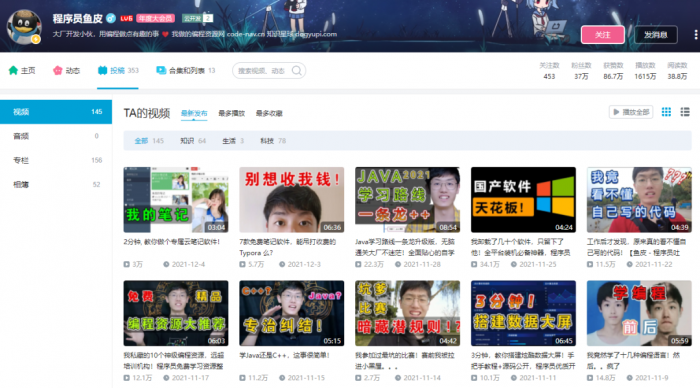Switch to grid view layout icon
700x388 pixels.
pyautogui.click(x=666, y=112)
